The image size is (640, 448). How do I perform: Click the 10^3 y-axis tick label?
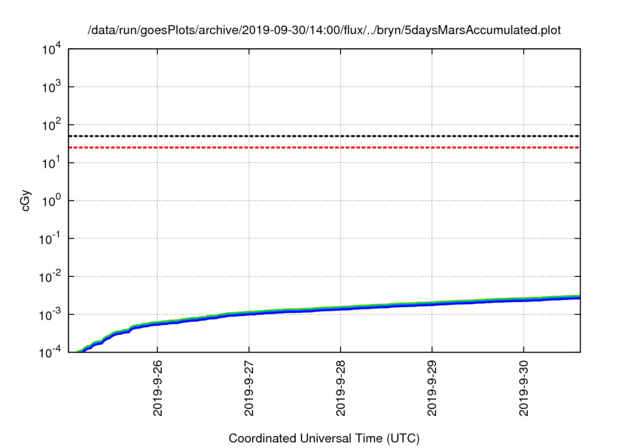pos(52,87)
